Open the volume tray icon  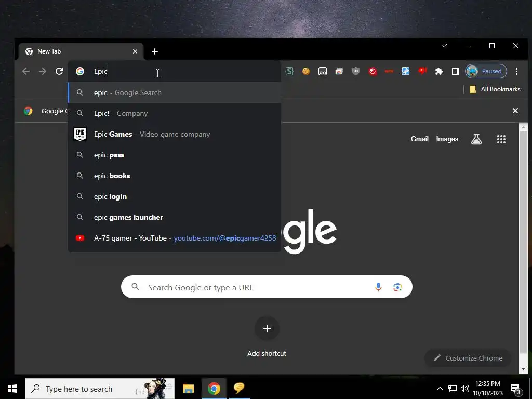[465, 389]
